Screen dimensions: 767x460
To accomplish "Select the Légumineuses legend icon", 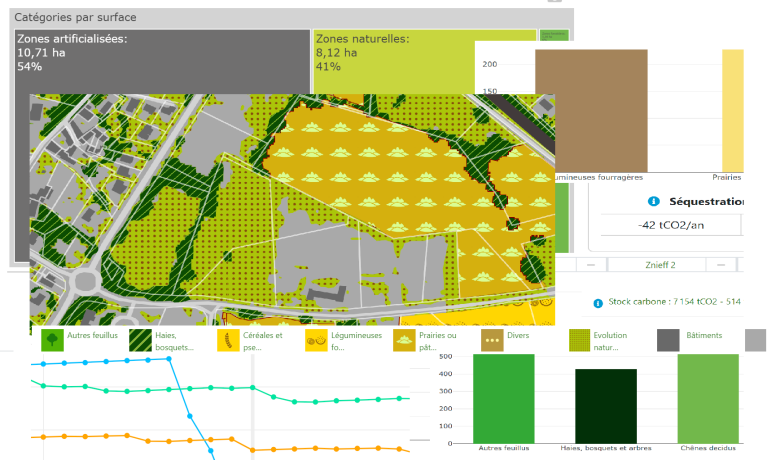I will coord(316,341).
